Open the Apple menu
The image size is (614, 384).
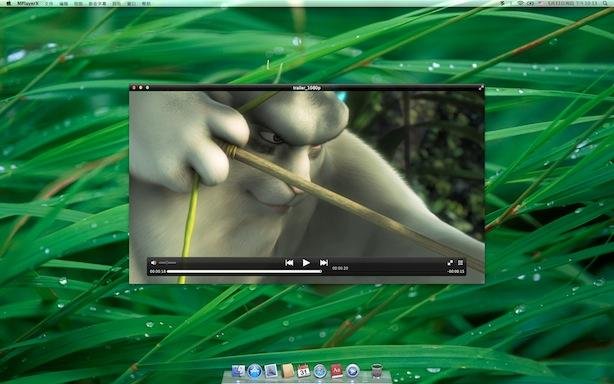[9, 3]
